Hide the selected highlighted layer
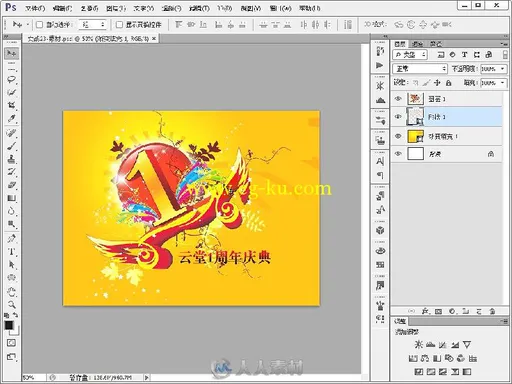 398,116
